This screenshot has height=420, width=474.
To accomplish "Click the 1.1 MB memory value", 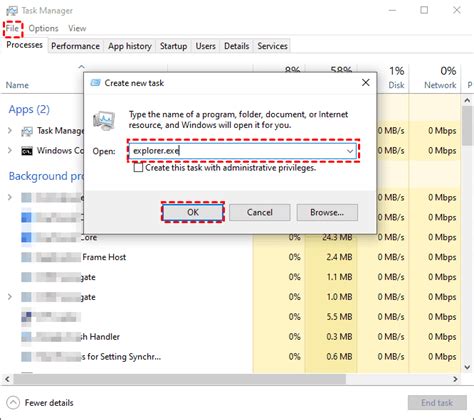I will [339, 277].
